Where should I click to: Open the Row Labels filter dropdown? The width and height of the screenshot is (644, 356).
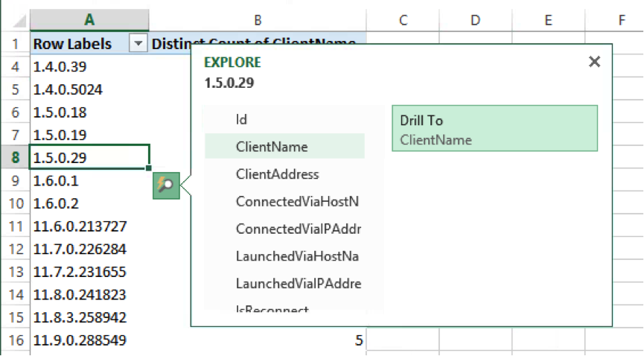pos(138,44)
